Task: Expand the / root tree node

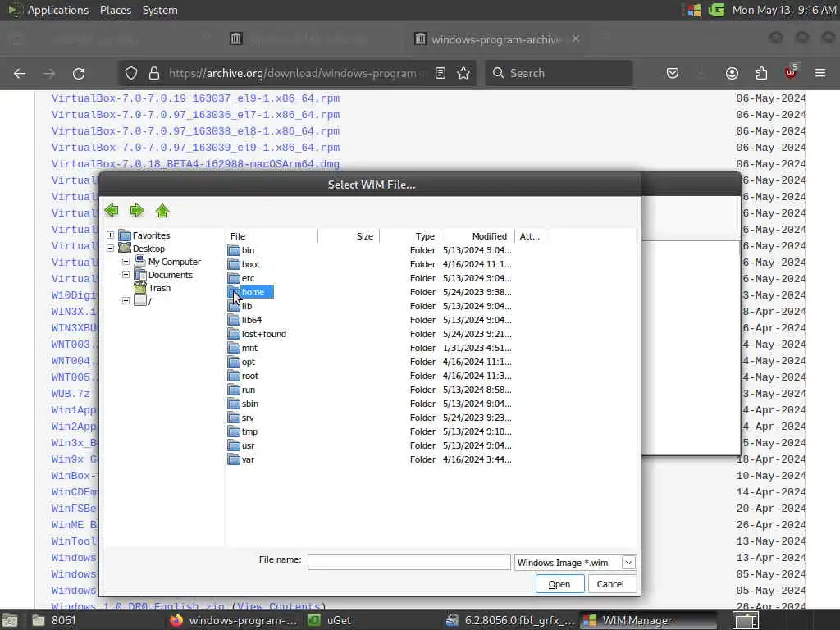Action: tap(126, 300)
